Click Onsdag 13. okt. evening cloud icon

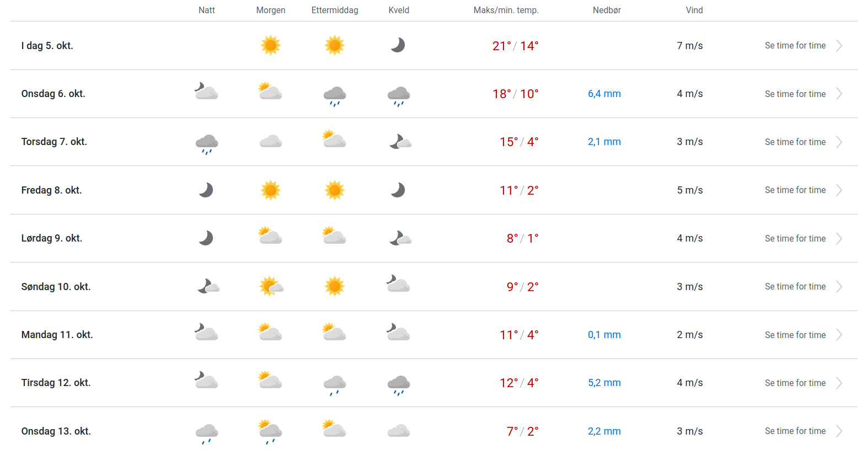point(399,431)
